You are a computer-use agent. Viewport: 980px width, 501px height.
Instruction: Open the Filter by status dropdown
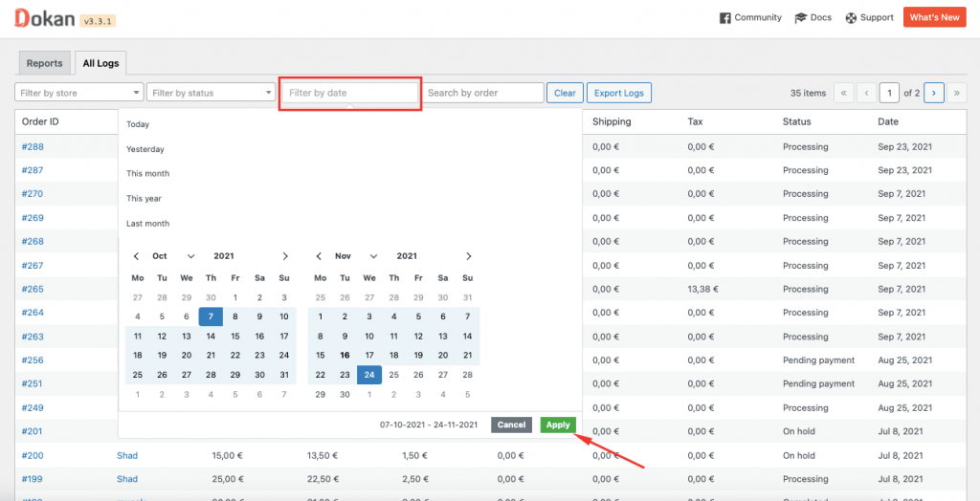(212, 93)
